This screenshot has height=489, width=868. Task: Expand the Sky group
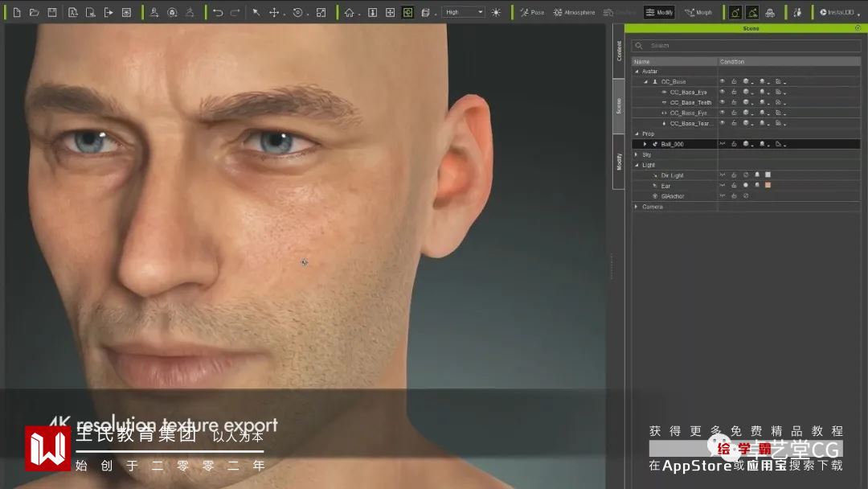tap(636, 154)
